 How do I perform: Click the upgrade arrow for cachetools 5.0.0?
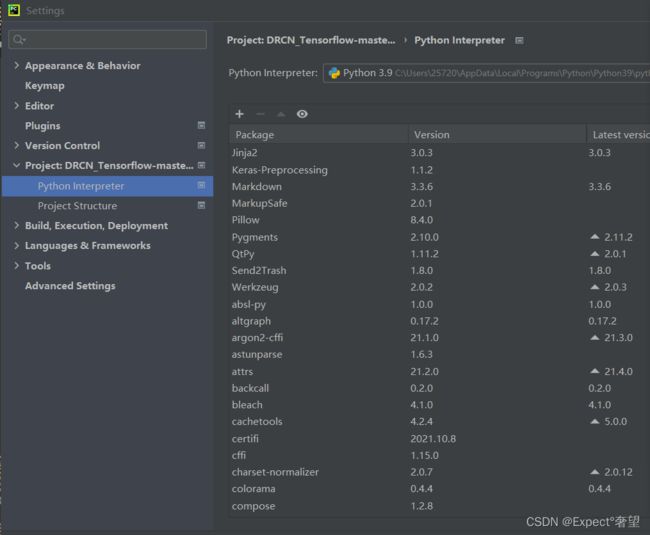595,421
